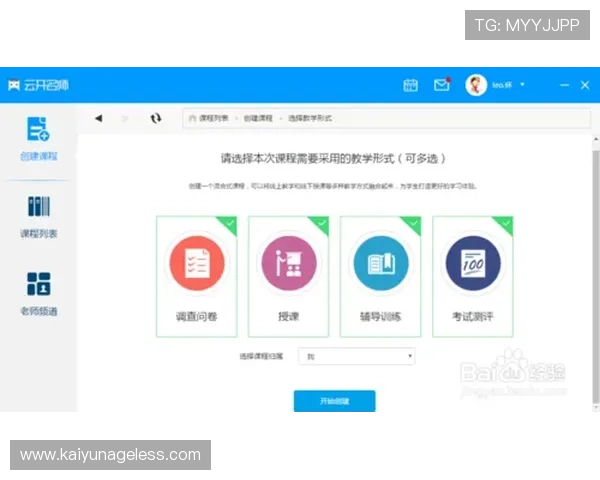
Task: Click the navy 考试测评 score icon
Action: (473, 263)
